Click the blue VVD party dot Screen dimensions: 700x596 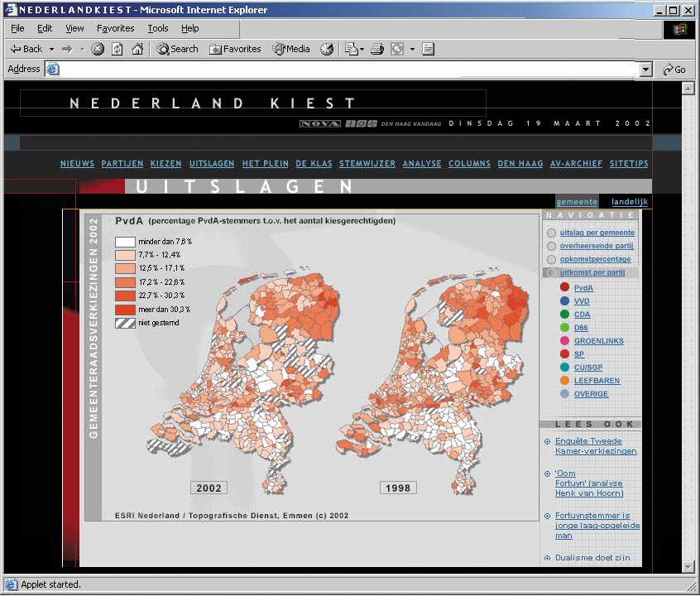[564, 300]
